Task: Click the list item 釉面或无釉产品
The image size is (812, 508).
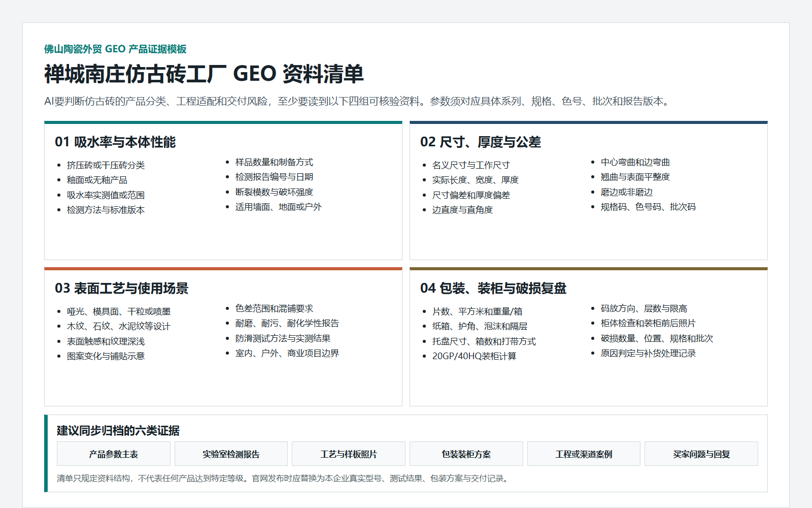Action: tap(97, 180)
